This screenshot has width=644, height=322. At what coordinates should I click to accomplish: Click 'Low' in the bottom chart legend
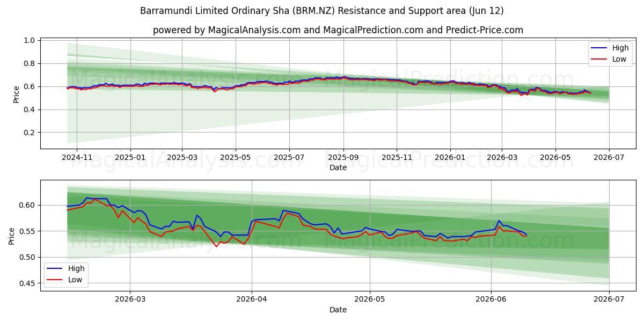(75, 279)
